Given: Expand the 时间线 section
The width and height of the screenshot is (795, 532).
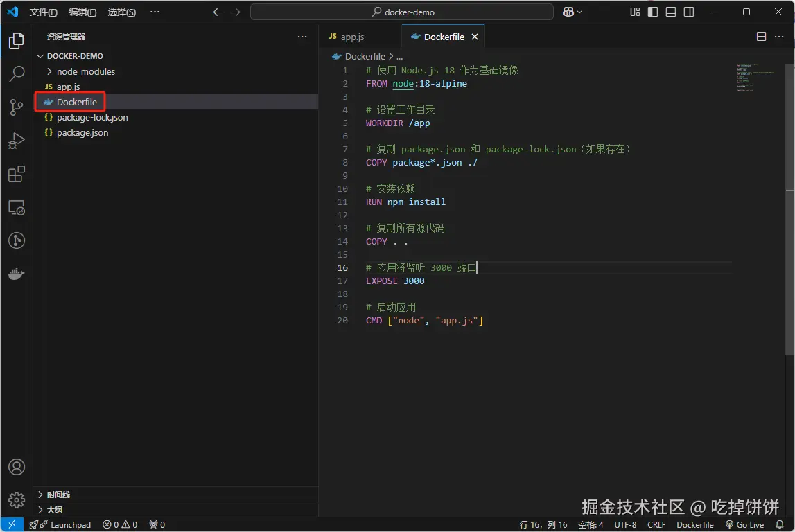Looking at the screenshot, I should [x=58, y=495].
